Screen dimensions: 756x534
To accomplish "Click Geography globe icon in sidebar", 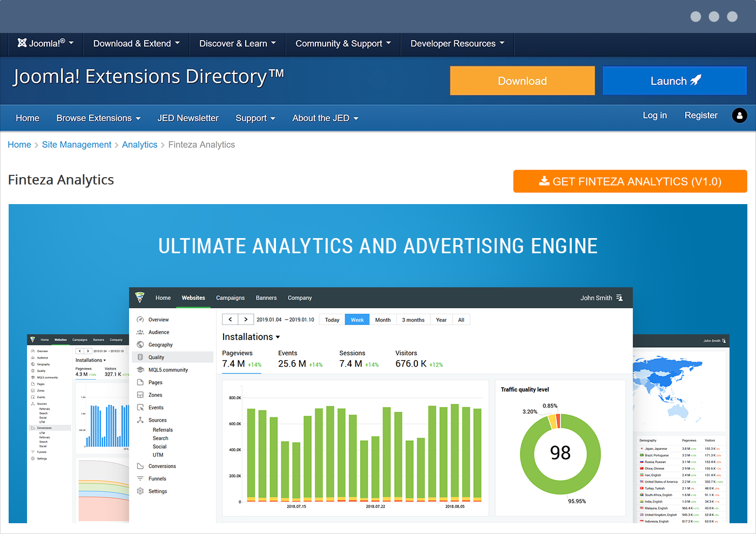I will (140, 344).
